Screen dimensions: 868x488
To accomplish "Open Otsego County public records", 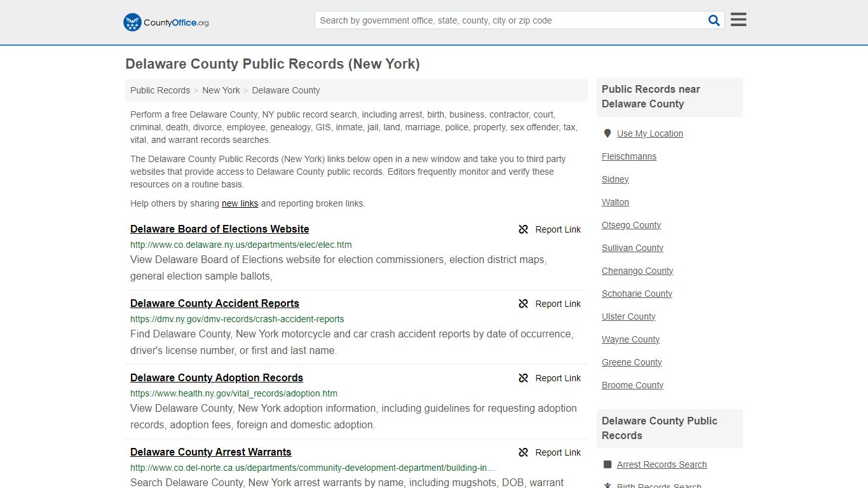I will pos(631,225).
